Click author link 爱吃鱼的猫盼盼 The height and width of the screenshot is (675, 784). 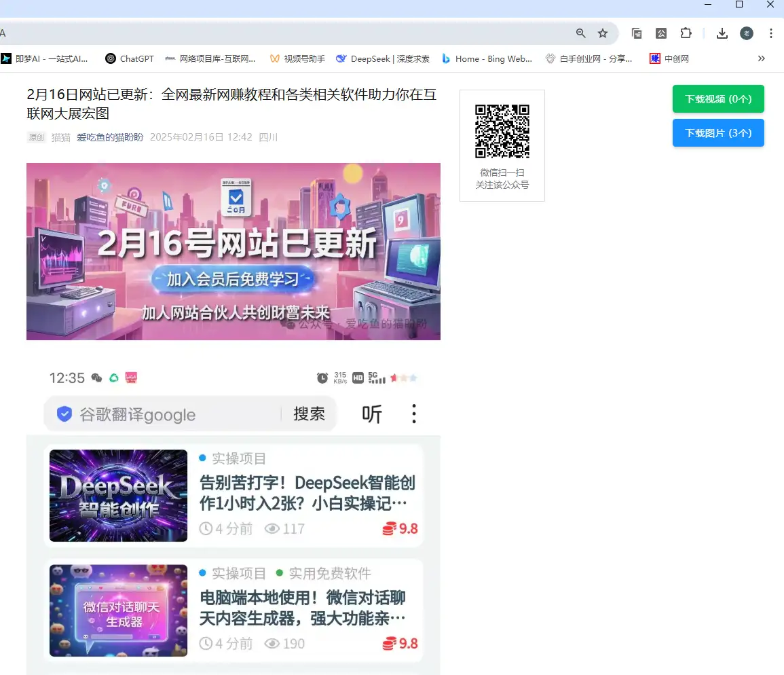click(110, 137)
